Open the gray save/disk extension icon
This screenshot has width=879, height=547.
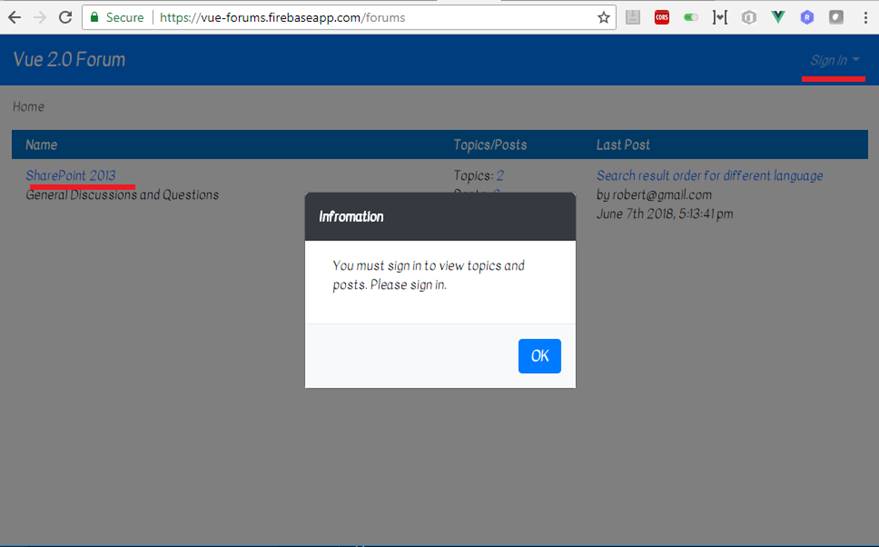coord(633,17)
